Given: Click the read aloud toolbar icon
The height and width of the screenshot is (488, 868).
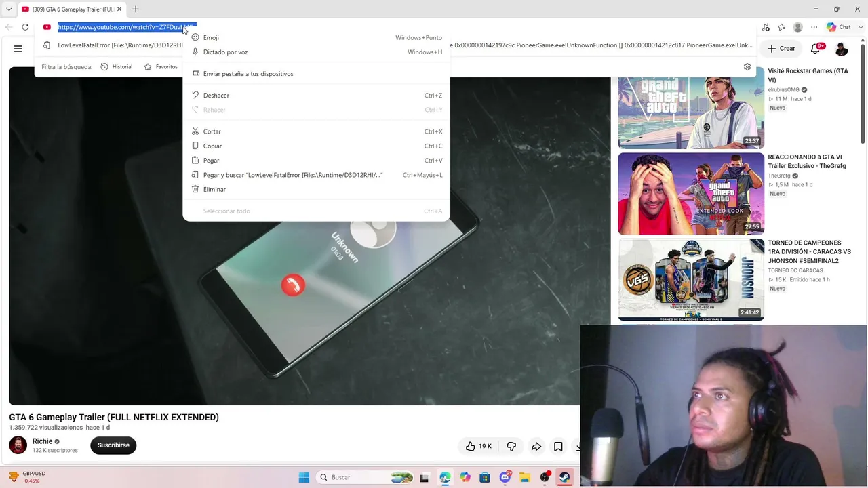Looking at the screenshot, I should (766, 27).
